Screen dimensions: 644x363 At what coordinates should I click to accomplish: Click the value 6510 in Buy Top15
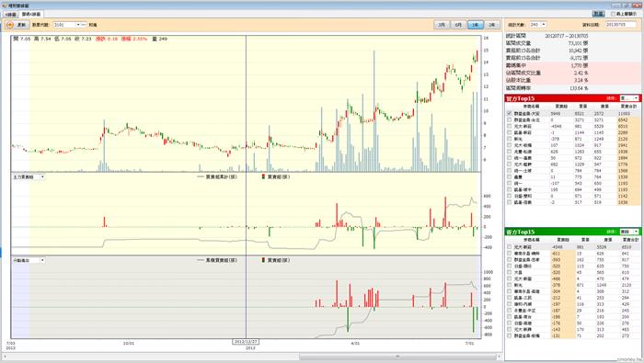coord(623,126)
